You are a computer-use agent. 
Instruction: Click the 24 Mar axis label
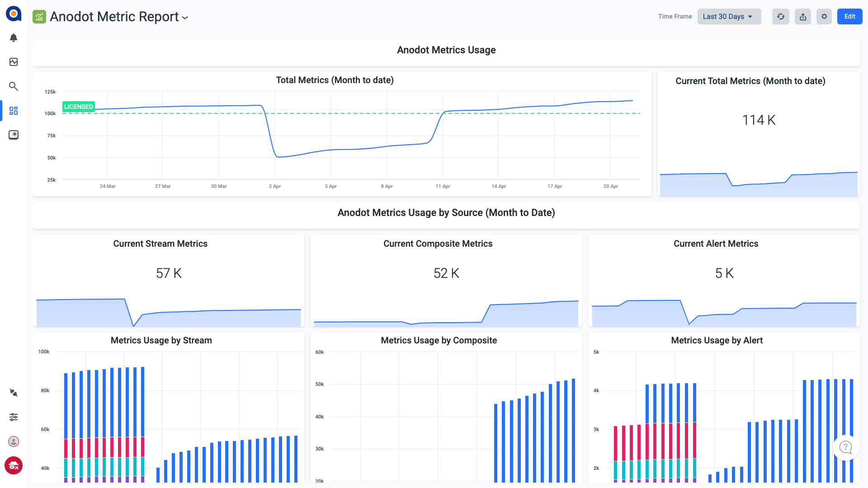(108, 186)
